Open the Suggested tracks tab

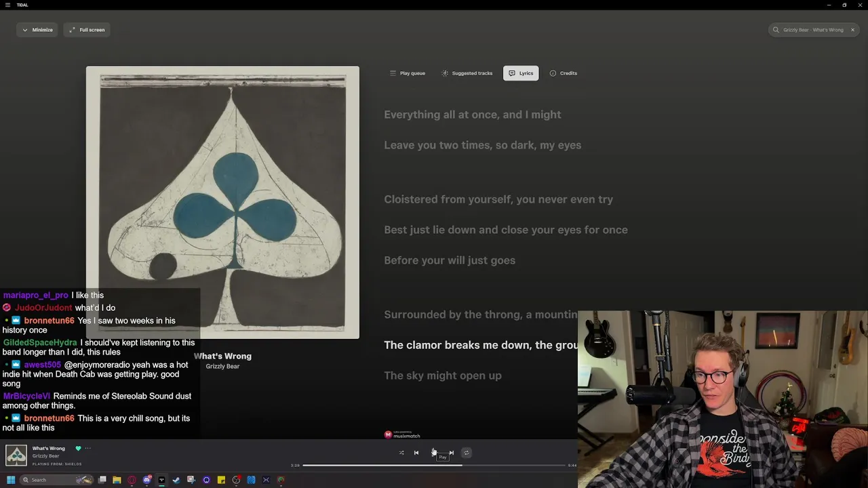467,73
